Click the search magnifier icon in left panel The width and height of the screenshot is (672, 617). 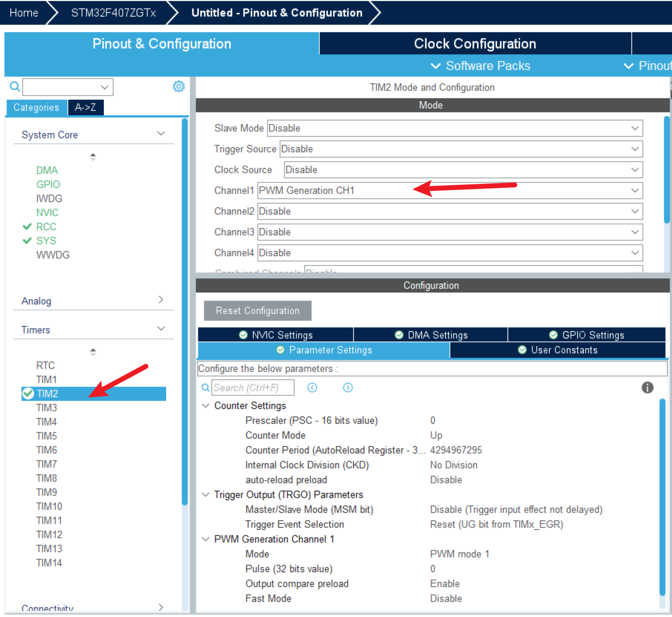[15, 87]
